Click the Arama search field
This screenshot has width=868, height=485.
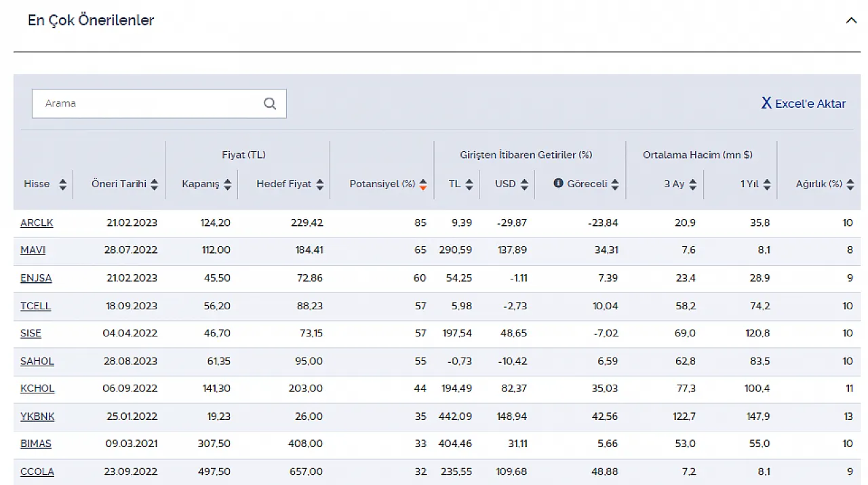159,104
